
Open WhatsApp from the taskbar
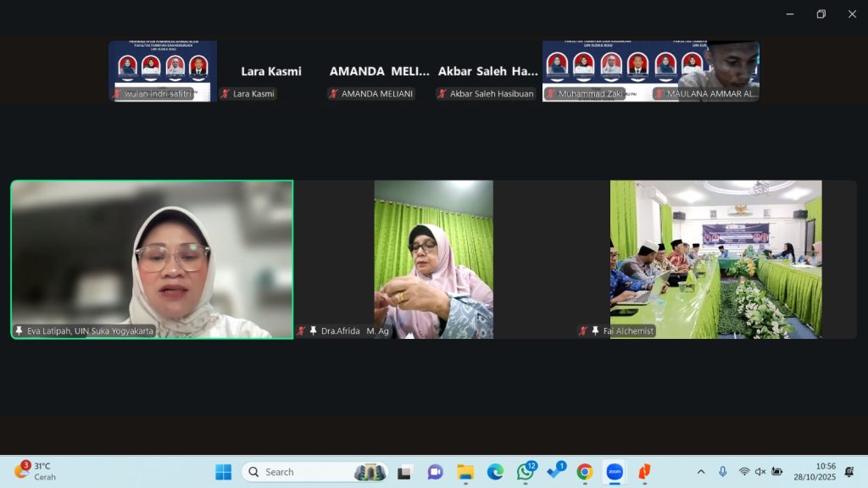(526, 472)
